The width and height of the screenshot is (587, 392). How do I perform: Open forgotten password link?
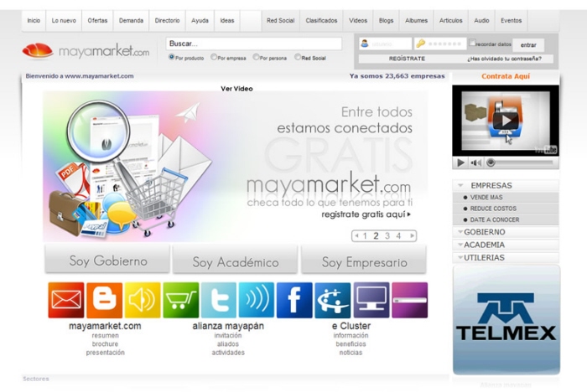click(504, 59)
